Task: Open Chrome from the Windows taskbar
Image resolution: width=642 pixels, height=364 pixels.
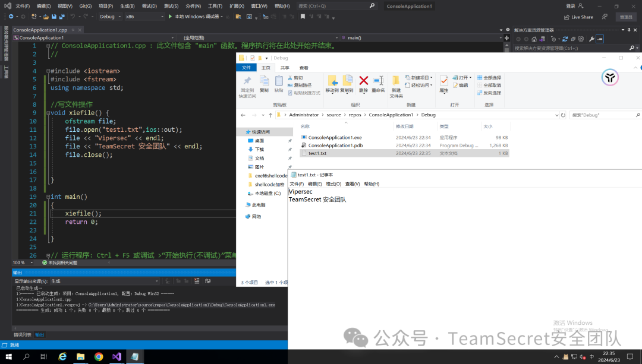Action: pos(99,357)
